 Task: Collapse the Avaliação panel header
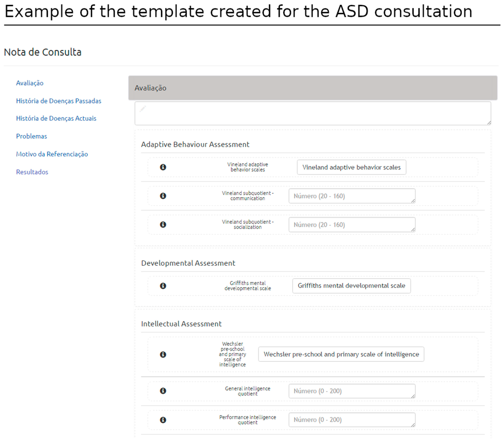point(312,88)
